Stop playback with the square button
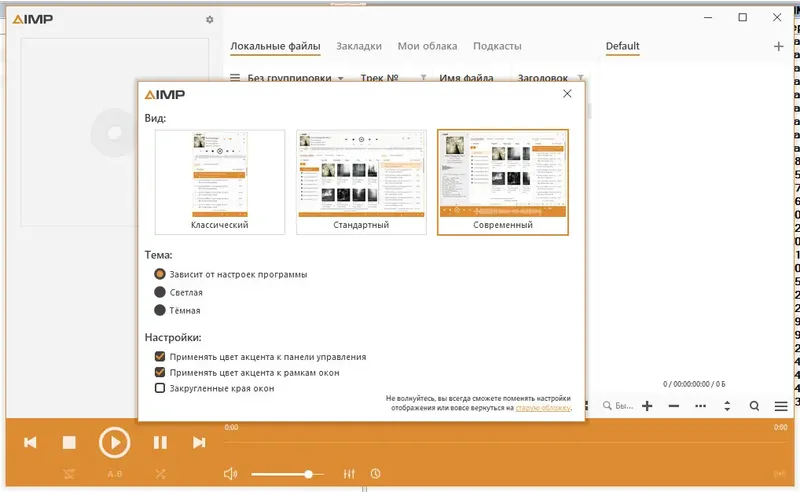The height and width of the screenshot is (492, 800). 69,442
